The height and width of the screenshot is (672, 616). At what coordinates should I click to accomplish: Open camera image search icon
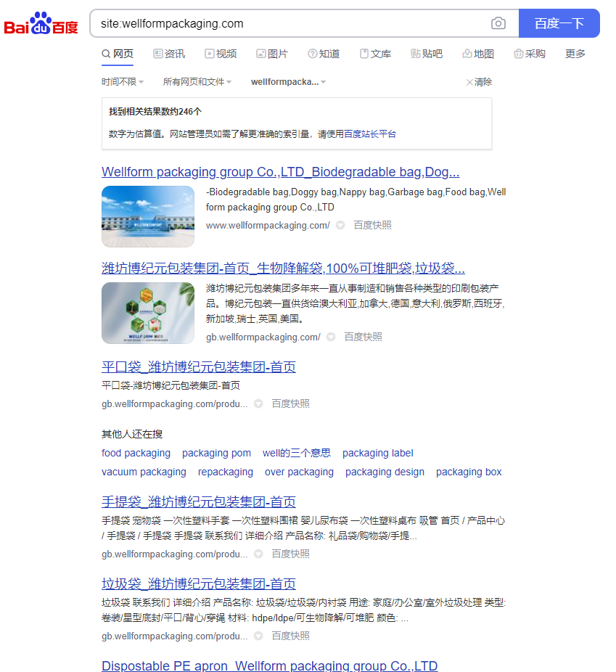498,23
